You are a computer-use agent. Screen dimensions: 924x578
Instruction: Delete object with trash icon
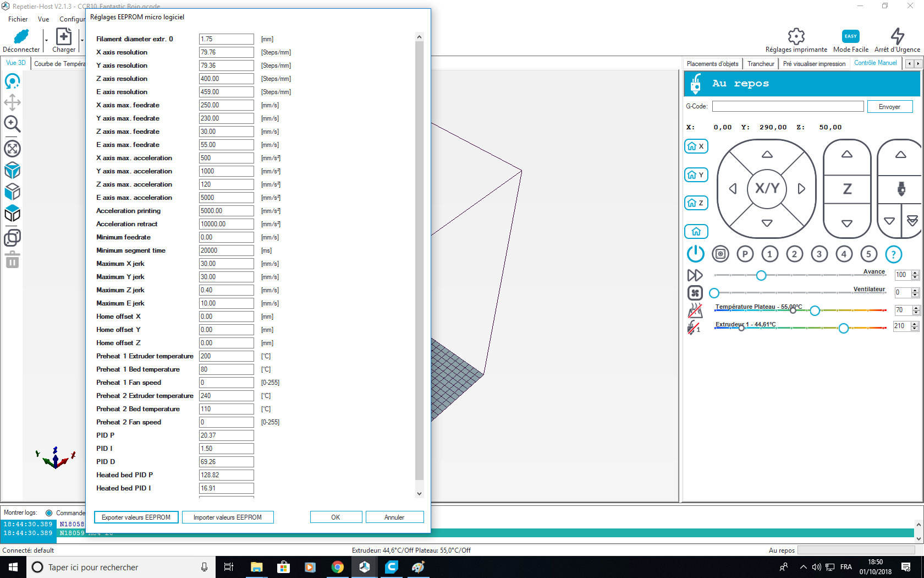[12, 260]
